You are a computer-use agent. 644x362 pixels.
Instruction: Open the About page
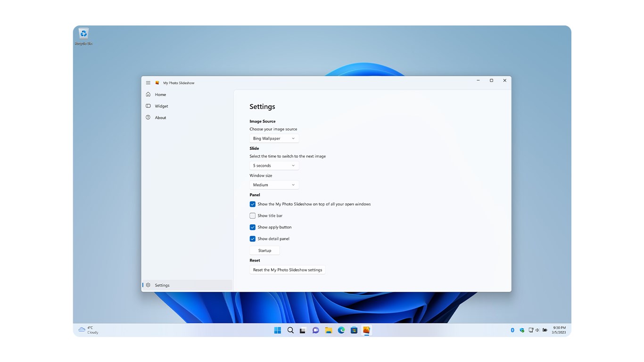(187, 117)
